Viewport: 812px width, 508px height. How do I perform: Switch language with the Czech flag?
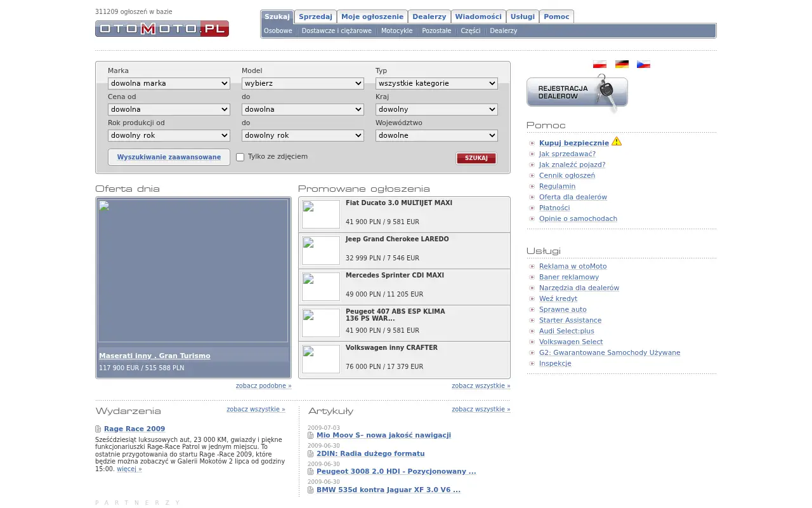pos(643,64)
